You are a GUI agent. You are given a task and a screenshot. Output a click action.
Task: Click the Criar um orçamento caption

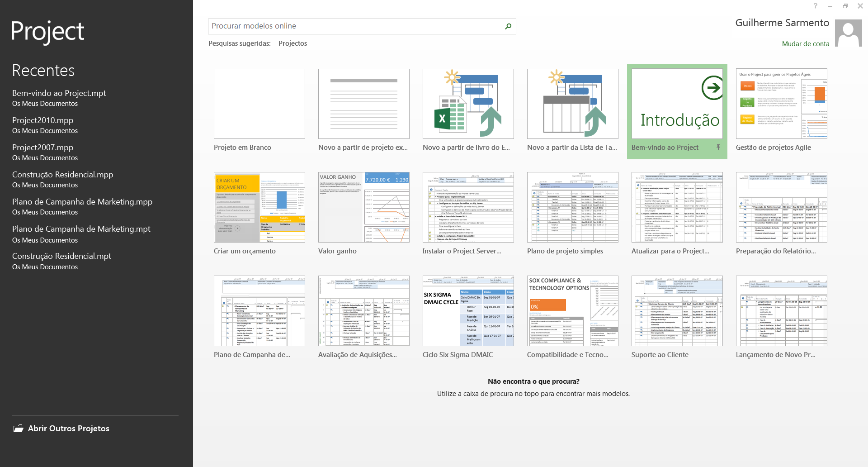(x=245, y=251)
